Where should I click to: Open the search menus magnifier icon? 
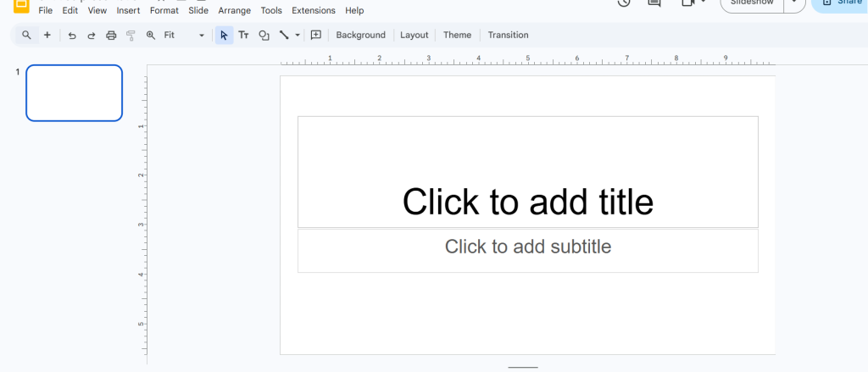click(26, 35)
